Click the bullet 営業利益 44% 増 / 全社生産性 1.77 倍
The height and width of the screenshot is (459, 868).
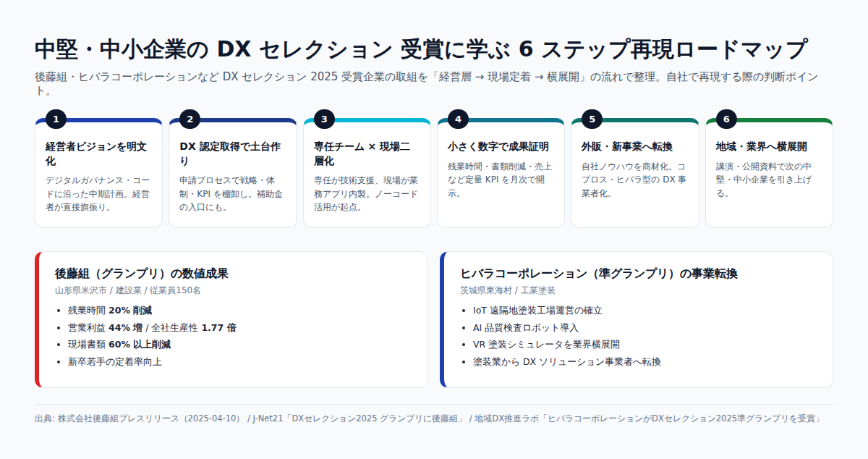pyautogui.click(x=152, y=327)
